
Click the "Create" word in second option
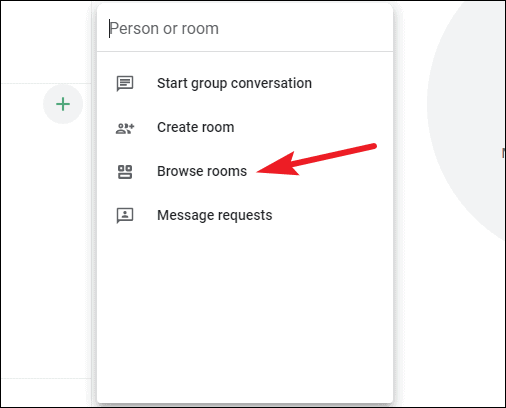176,127
